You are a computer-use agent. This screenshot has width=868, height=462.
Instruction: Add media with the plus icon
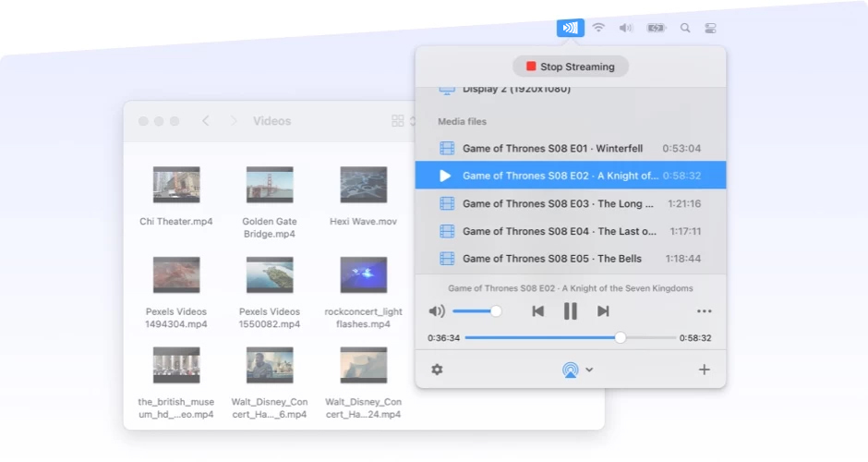[704, 370]
